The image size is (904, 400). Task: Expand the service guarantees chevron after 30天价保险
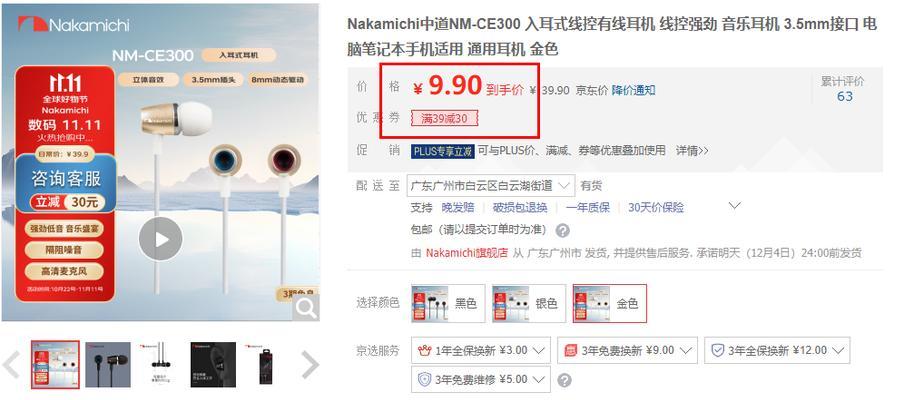(x=734, y=205)
